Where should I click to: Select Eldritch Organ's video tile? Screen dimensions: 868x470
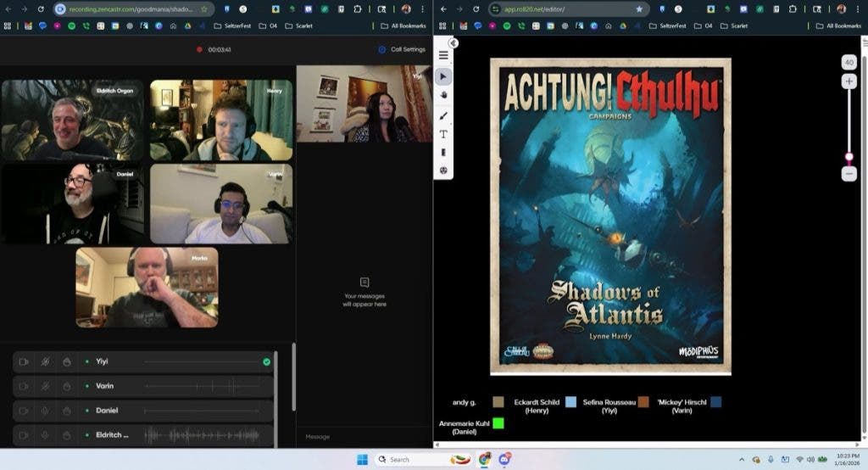coord(73,120)
